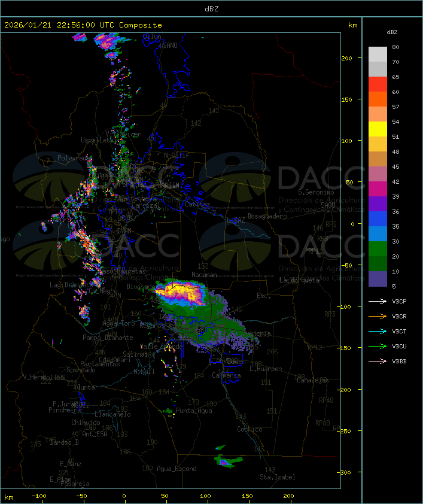Click the N_Calif place label
Image resolution: width=423 pixels, height=504 pixels.
176,156
